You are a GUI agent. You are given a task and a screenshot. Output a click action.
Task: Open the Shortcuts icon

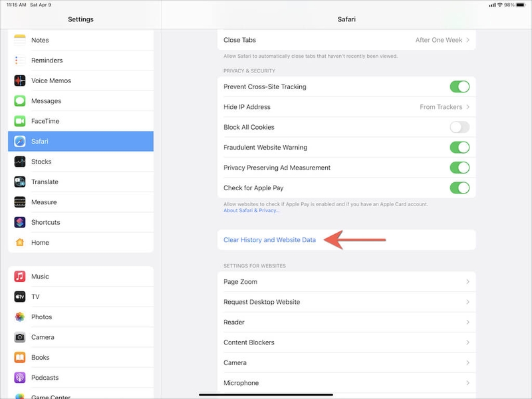20,222
